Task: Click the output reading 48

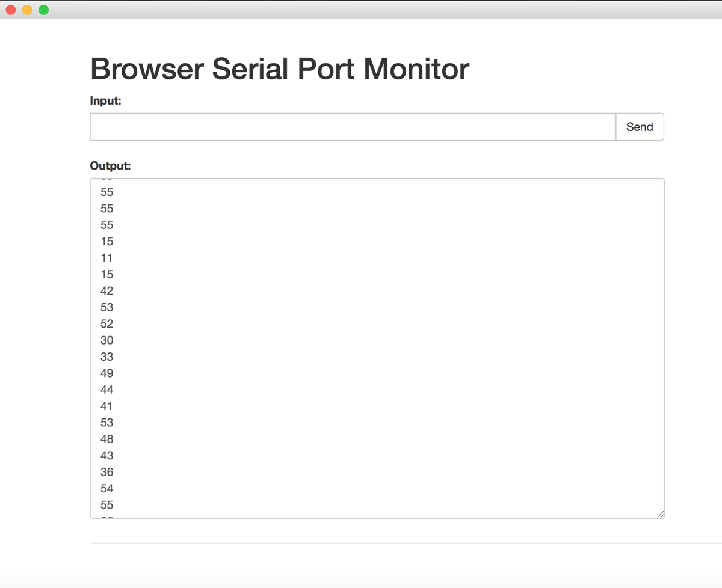Action: (107, 439)
